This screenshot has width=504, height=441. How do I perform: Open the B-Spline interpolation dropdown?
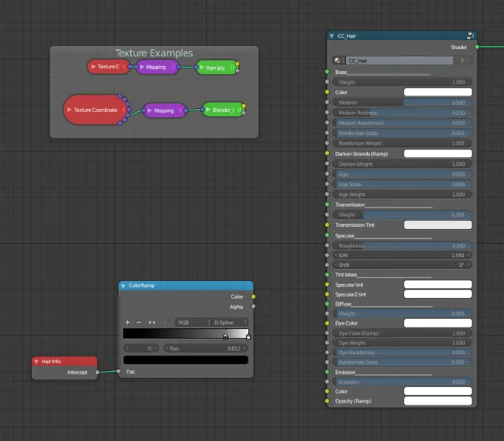(230, 322)
